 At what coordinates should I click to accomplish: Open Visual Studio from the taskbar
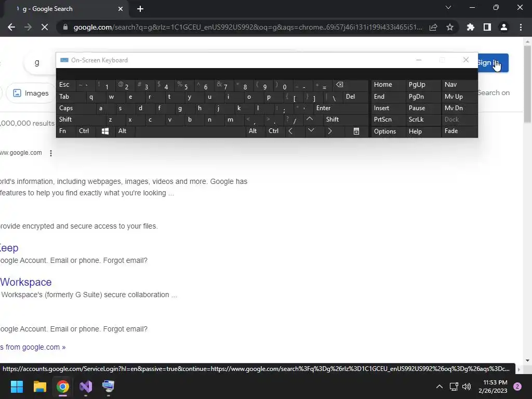86,387
